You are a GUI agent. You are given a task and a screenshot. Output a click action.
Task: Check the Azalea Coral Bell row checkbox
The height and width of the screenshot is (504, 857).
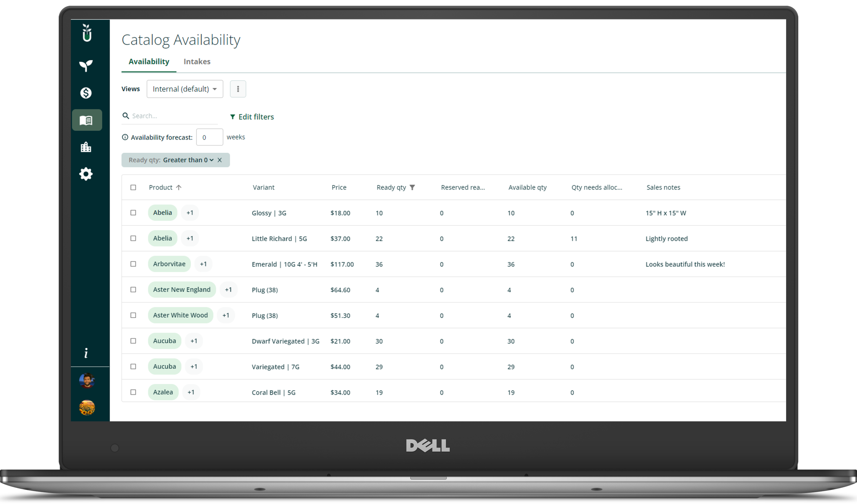tap(133, 392)
